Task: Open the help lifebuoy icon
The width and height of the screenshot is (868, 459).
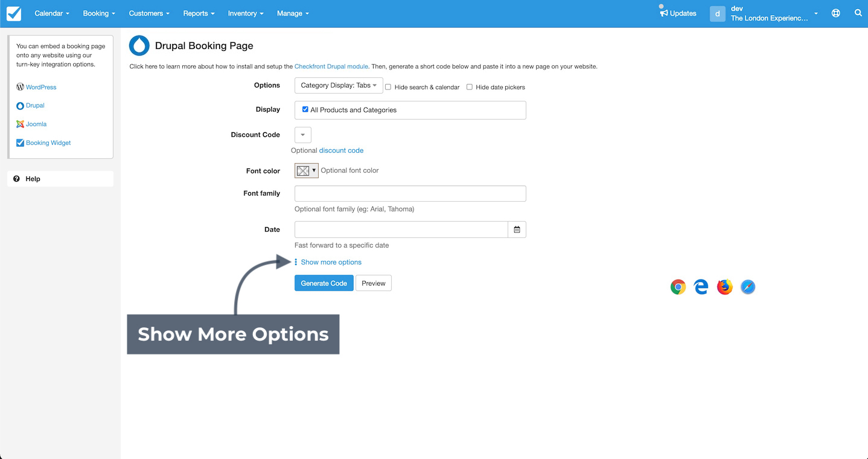Action: [836, 13]
